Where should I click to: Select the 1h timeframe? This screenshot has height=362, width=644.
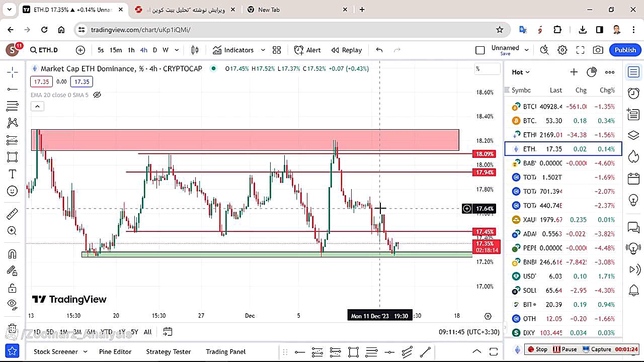click(x=131, y=50)
